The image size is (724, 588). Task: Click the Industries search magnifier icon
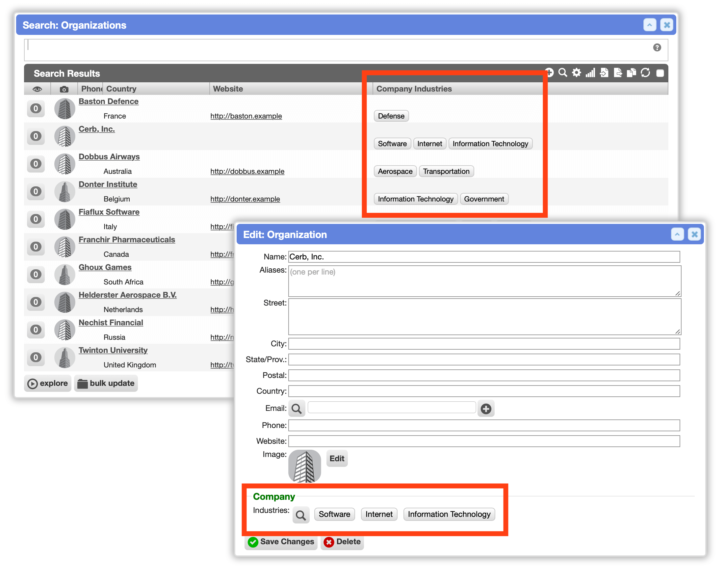point(301,516)
